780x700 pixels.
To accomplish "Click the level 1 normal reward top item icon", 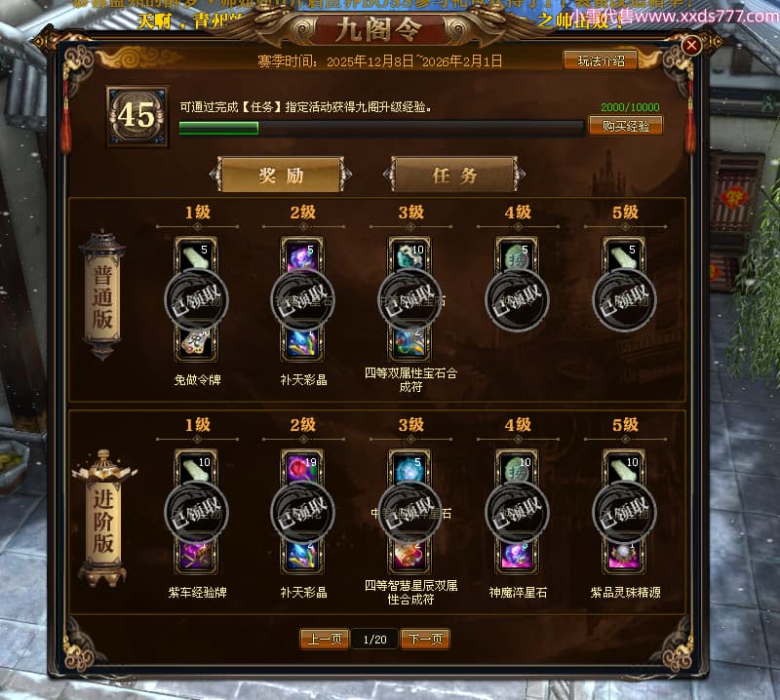I will [196, 255].
